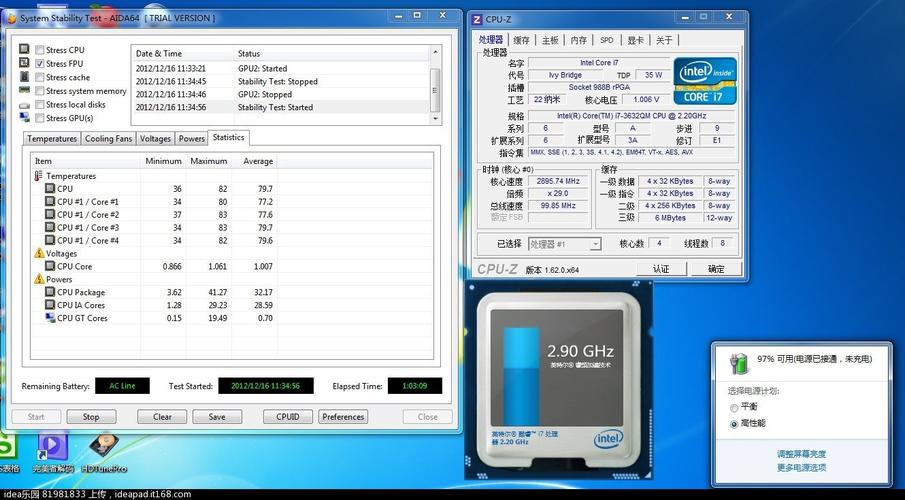Open the SPD tab in CPU-Z
The width and height of the screenshot is (905, 500).
pyautogui.click(x=607, y=40)
